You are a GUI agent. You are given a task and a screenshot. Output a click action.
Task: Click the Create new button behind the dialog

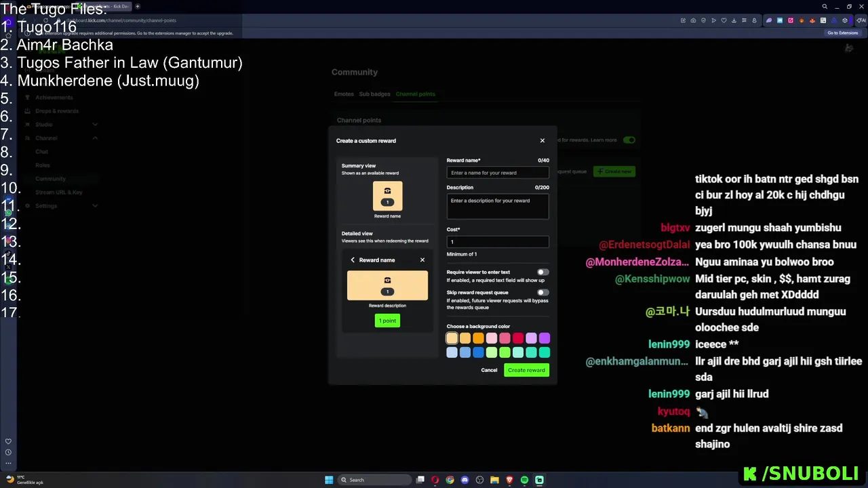[614, 171]
